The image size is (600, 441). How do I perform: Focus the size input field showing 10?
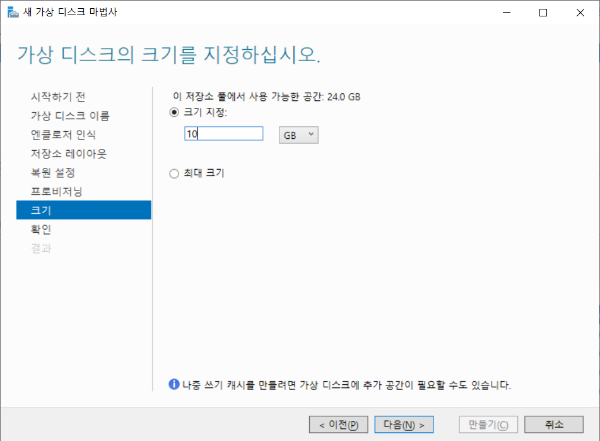tap(223, 134)
